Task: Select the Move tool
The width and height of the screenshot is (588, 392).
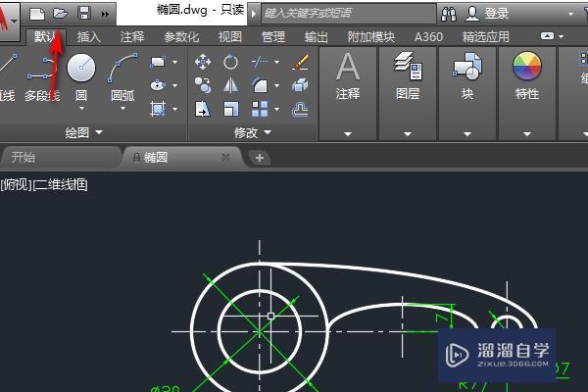Action: click(203, 62)
